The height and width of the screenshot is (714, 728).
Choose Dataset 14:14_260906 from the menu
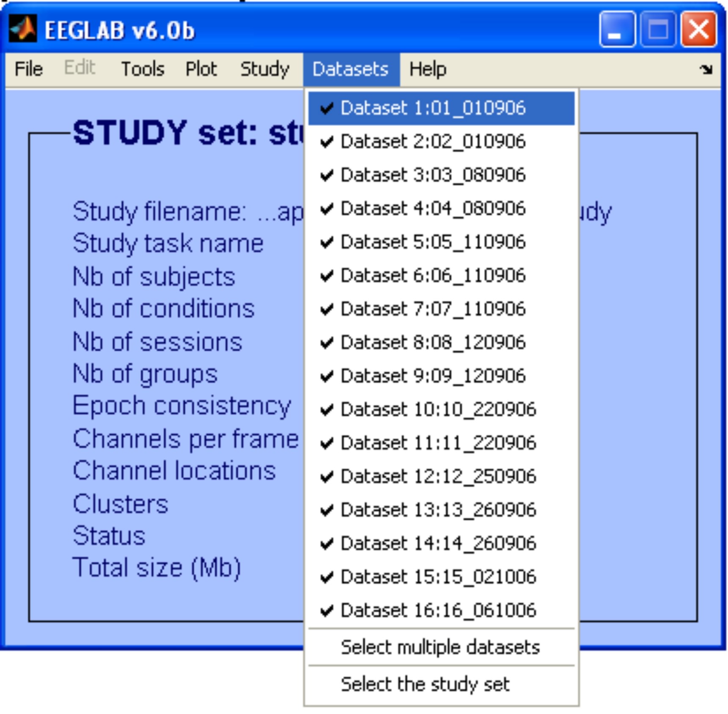(x=441, y=543)
